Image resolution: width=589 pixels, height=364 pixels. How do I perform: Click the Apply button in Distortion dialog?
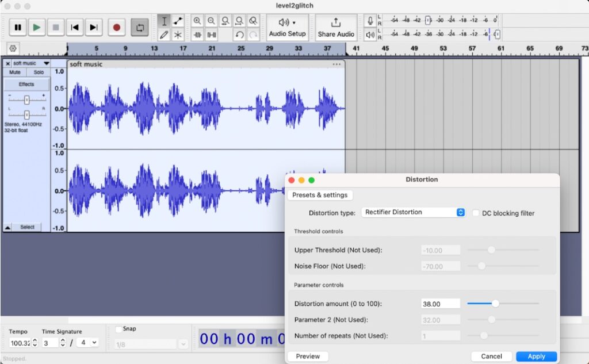pyautogui.click(x=536, y=357)
